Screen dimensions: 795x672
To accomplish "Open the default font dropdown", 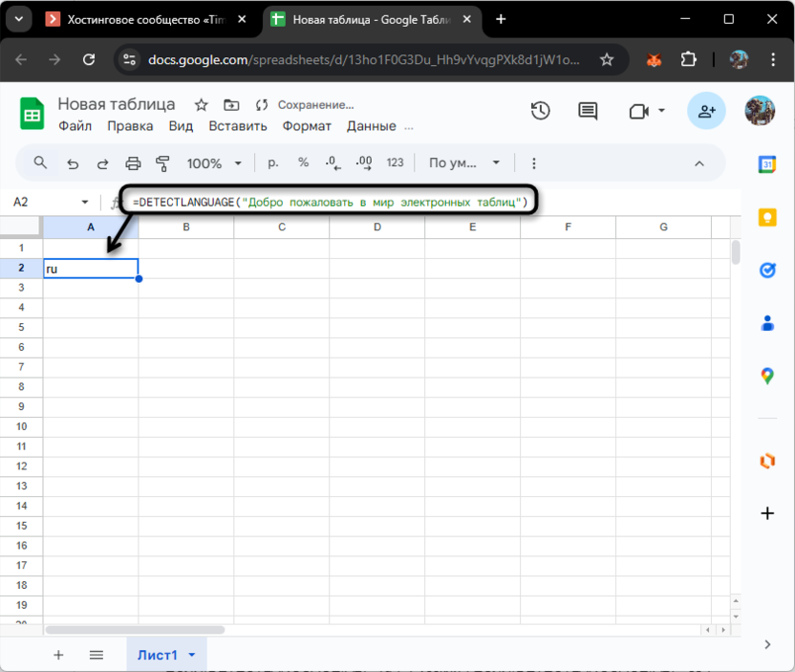I will [x=464, y=163].
